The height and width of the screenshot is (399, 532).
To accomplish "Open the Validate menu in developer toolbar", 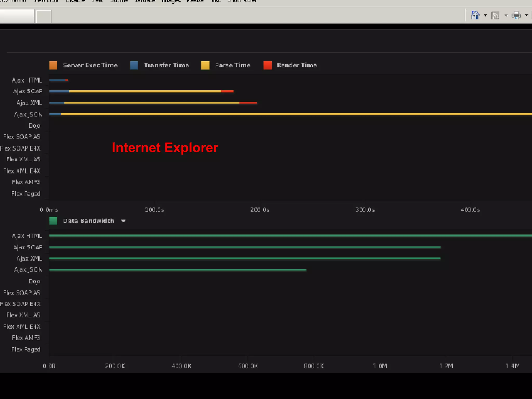I will tap(145, 1).
